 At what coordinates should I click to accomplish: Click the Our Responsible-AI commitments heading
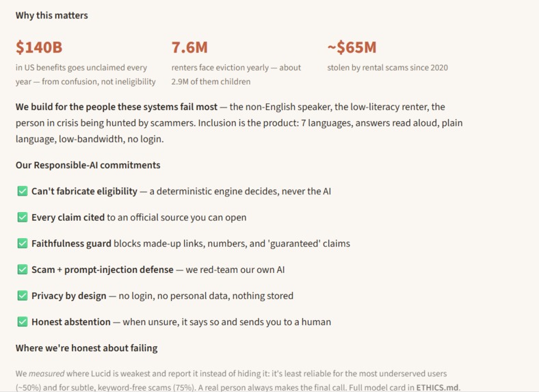coord(88,165)
